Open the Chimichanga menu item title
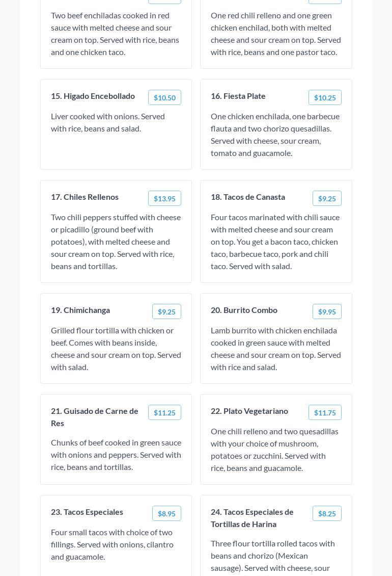392x576 pixels. pyautogui.click(x=80, y=310)
